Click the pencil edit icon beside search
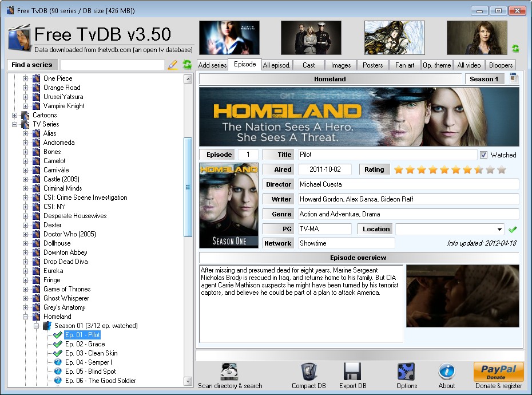 (x=173, y=65)
